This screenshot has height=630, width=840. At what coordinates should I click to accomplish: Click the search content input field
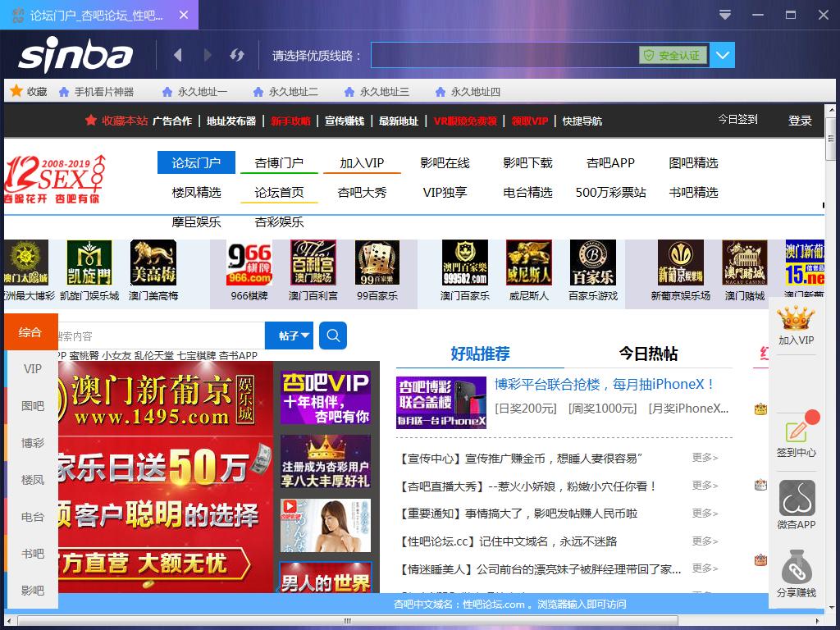[x=162, y=336]
